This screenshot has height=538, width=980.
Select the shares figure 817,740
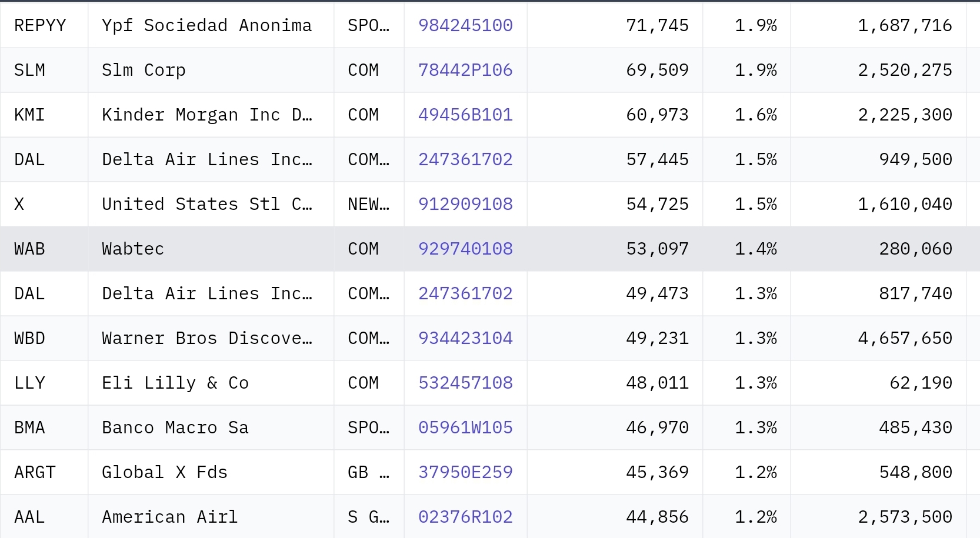[x=915, y=293]
